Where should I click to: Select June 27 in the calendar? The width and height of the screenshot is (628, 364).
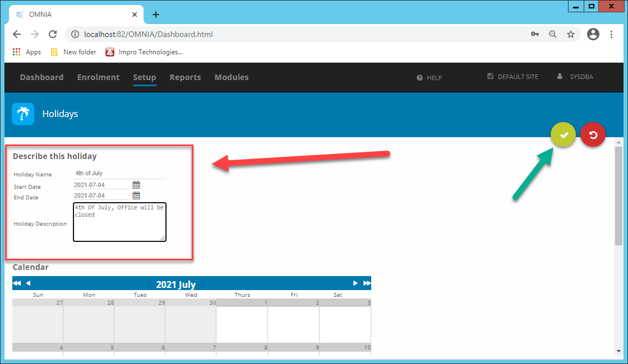pos(38,320)
